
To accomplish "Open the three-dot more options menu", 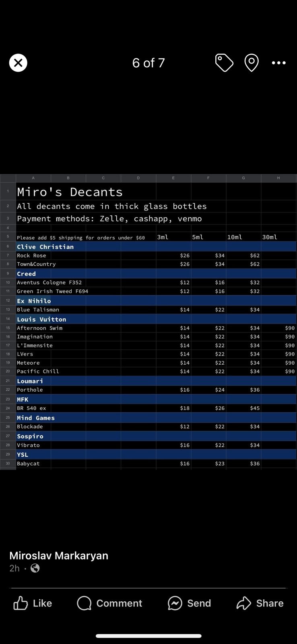I will [279, 63].
